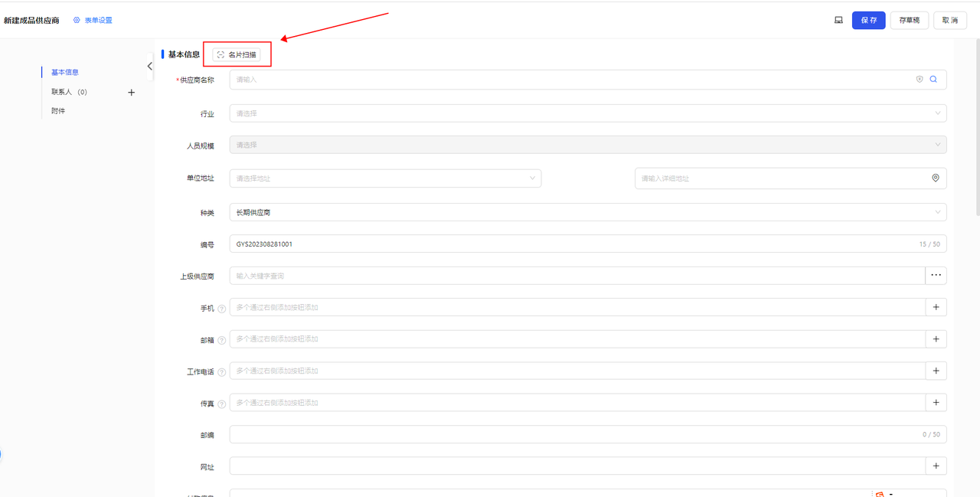Screen dimensions: 980x497
Task: Add another 手机 number with plus button
Action: tap(936, 307)
